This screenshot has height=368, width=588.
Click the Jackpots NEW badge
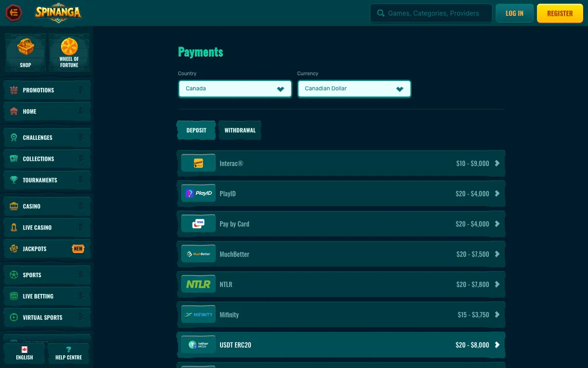point(78,249)
